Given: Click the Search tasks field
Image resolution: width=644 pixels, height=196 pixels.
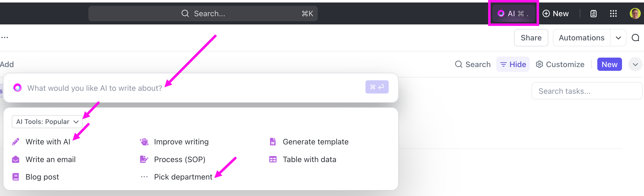Looking at the screenshot, I should coord(587,91).
